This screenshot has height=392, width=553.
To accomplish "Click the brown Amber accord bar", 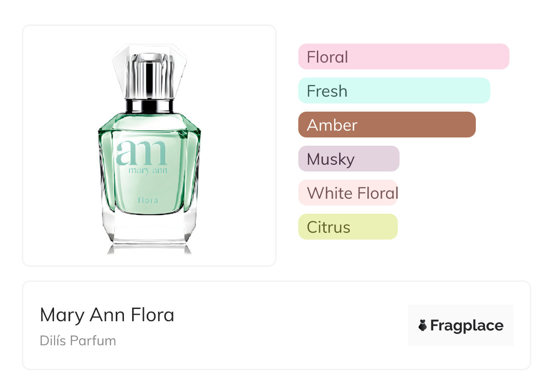I will click(387, 125).
